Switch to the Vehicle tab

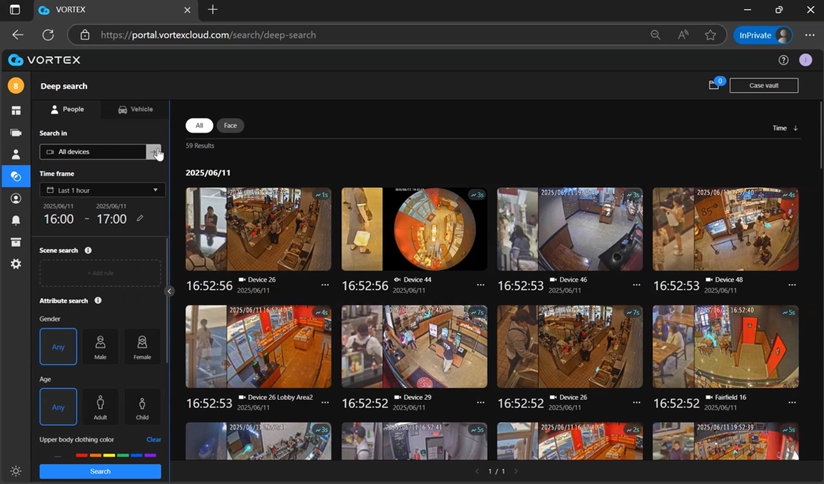(x=135, y=109)
